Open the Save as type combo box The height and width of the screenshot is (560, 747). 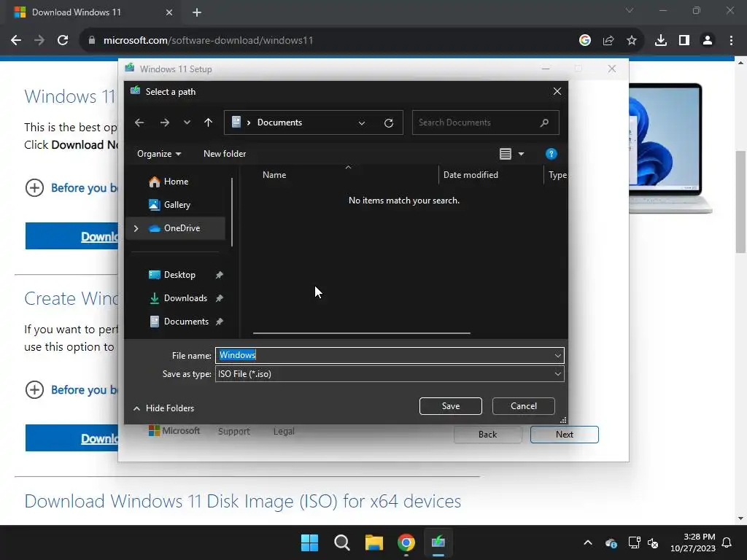[x=390, y=374]
